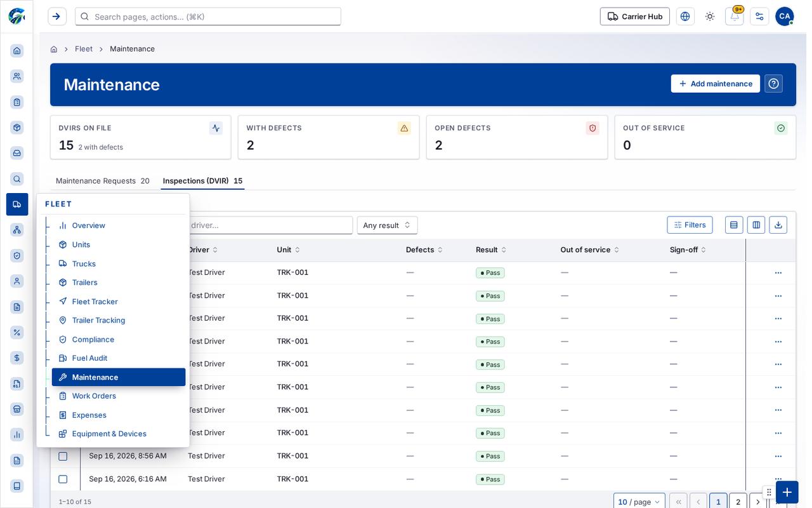Expand the 10 / page size selector

tap(639, 502)
